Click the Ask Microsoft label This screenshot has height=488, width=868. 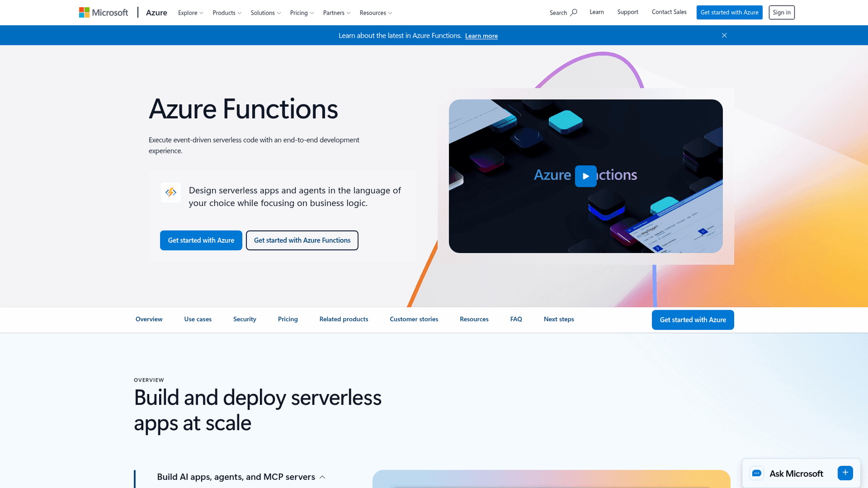(x=796, y=474)
